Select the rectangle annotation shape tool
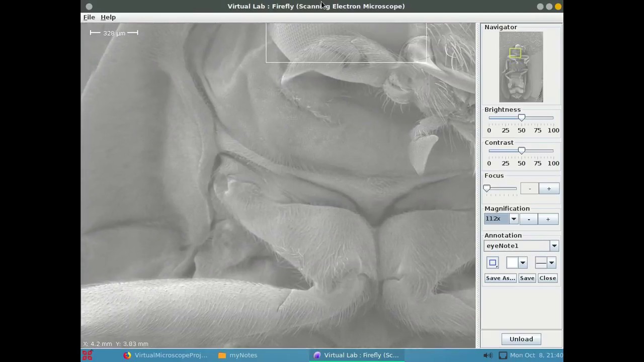The height and width of the screenshot is (362, 644). coord(493,262)
